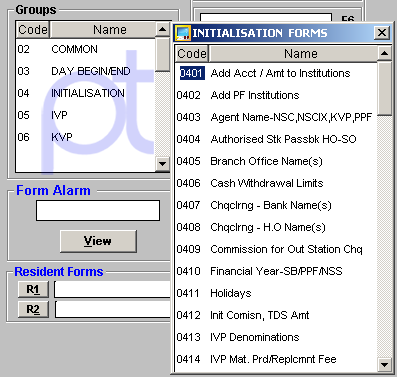Image resolution: width=397 pixels, height=377 pixels.
Task: Click the R1 resident form button
Action: 33,289
